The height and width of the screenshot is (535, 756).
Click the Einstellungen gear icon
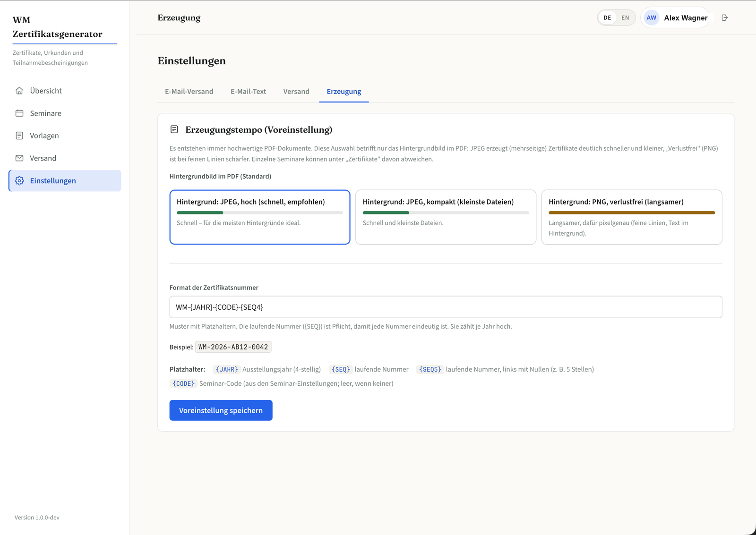(x=19, y=181)
